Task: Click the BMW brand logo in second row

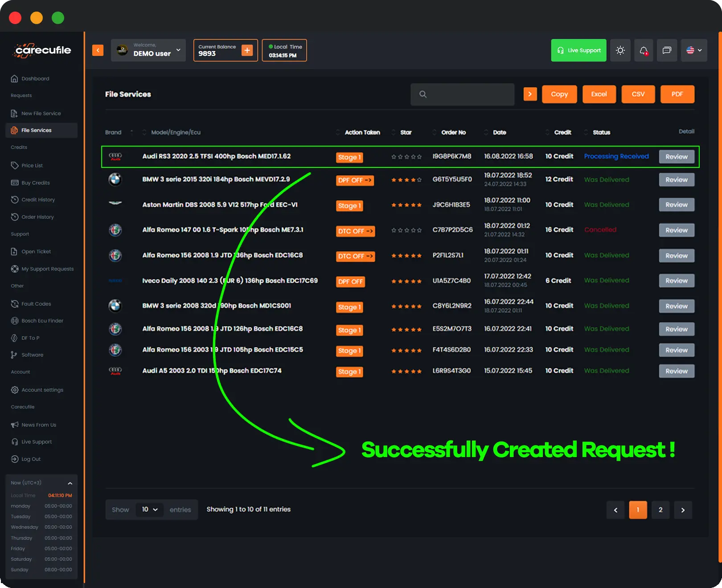Action: click(x=115, y=180)
